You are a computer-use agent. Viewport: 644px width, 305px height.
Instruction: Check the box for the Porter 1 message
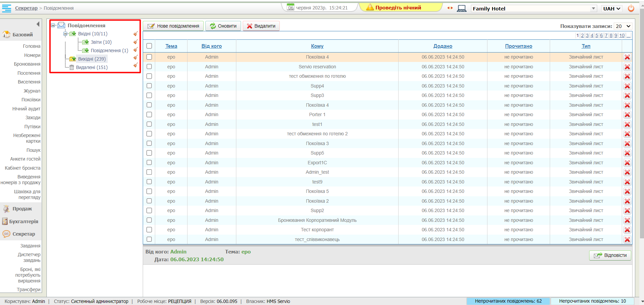coord(149,115)
